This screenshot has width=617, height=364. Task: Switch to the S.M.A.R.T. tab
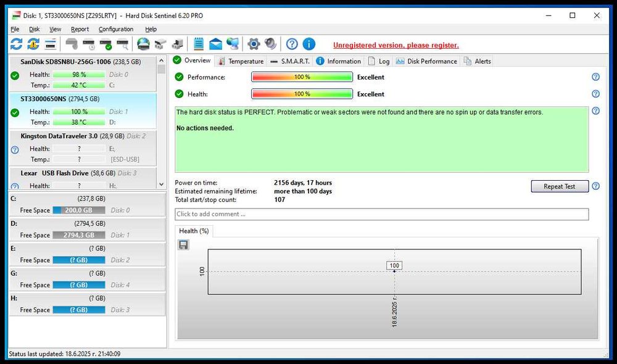[x=291, y=62]
